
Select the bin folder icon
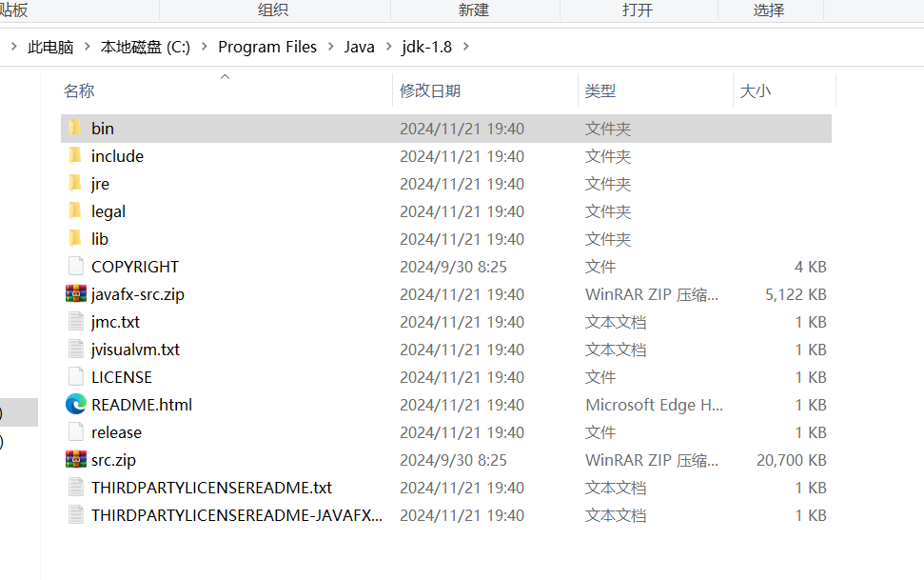(75, 128)
